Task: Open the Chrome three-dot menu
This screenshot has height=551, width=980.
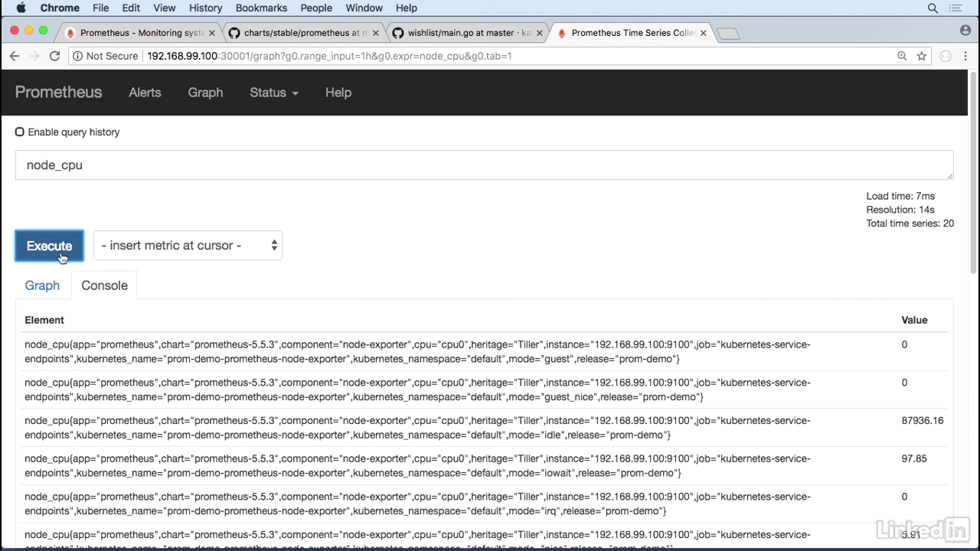Action: coord(965,56)
